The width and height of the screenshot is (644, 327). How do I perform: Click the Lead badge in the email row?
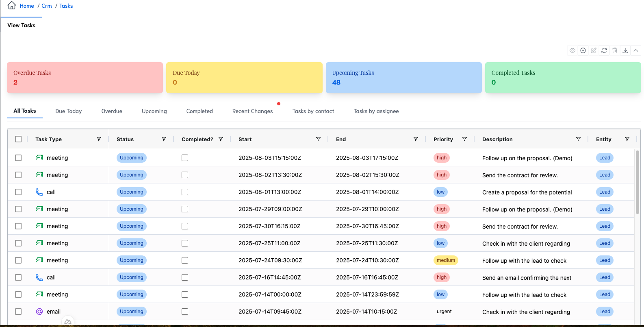tap(605, 312)
